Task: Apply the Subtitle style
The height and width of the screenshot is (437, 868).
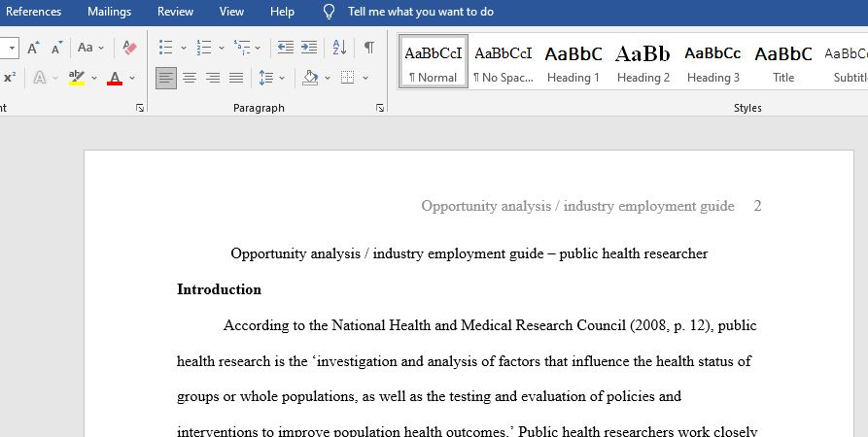Action: (x=845, y=61)
